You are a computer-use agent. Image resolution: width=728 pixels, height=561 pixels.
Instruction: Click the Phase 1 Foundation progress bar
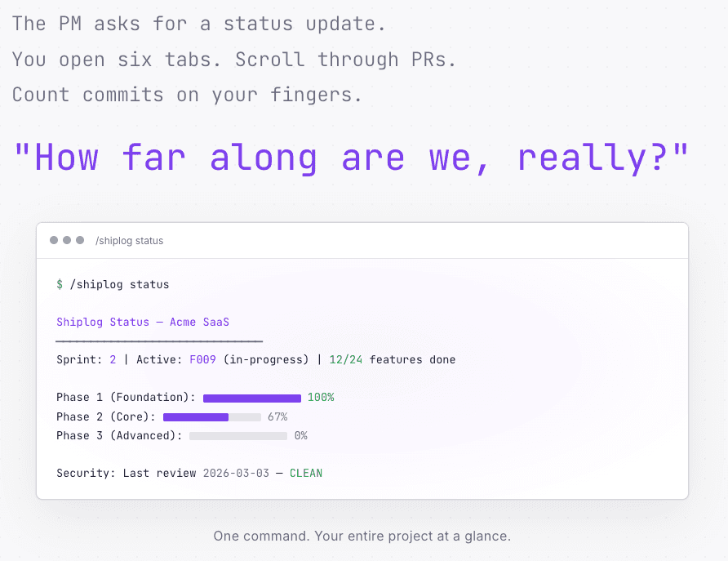[x=252, y=398]
